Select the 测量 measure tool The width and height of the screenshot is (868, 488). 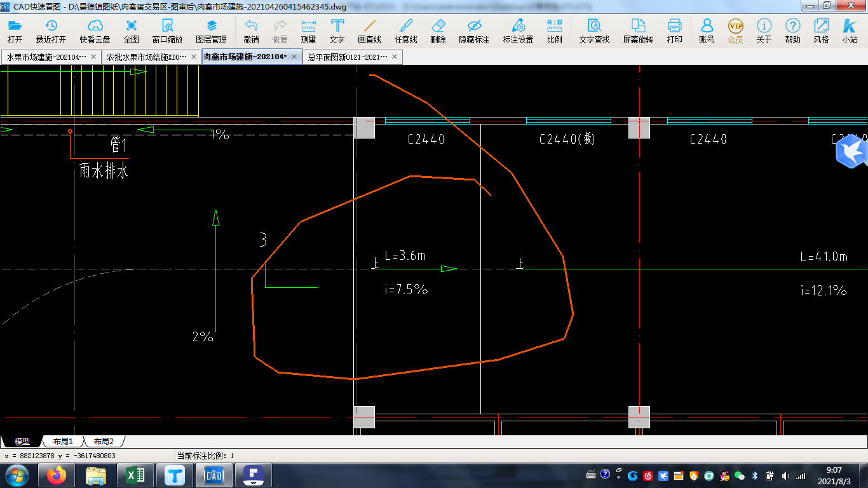pos(308,30)
